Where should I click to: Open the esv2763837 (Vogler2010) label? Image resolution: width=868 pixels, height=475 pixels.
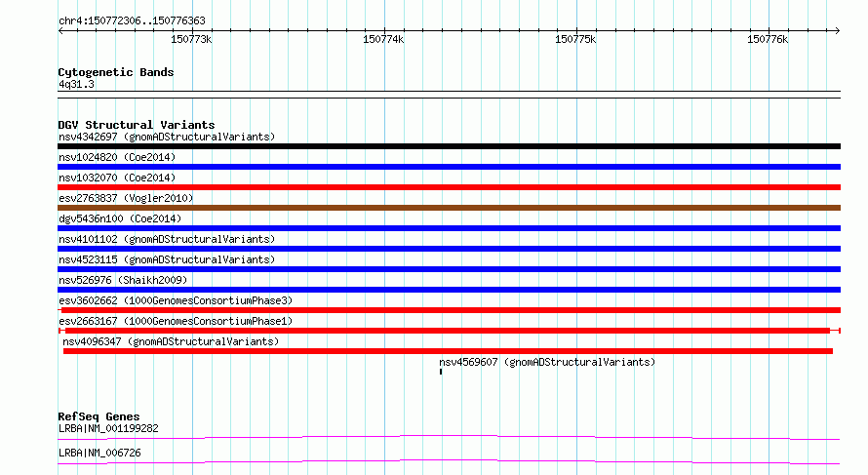pos(126,198)
